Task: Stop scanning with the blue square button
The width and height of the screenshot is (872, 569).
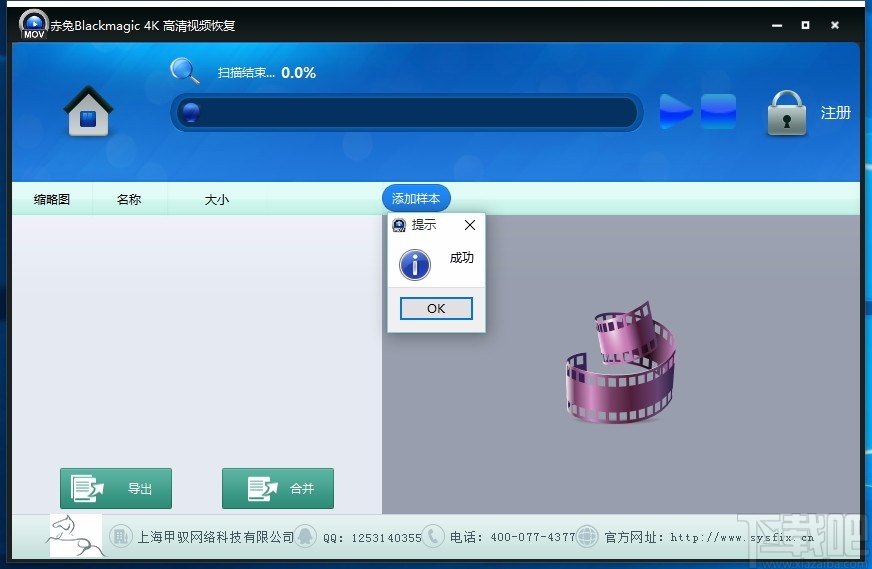Action: coord(718,111)
